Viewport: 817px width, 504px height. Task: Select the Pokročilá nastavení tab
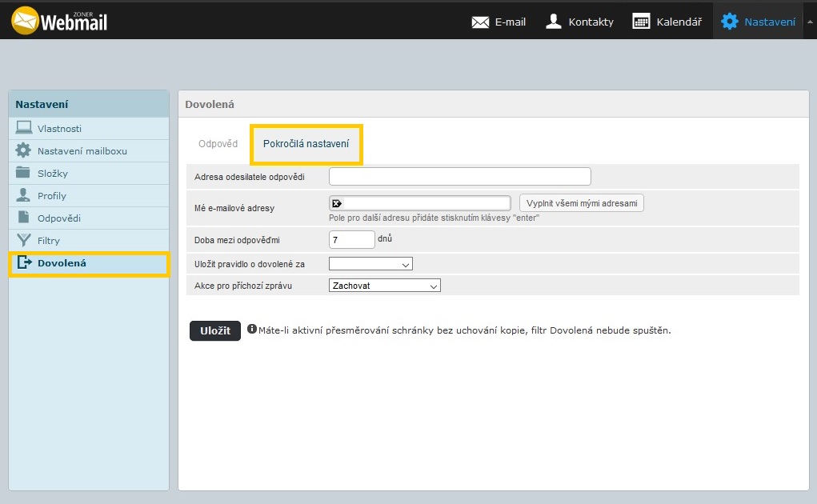306,144
